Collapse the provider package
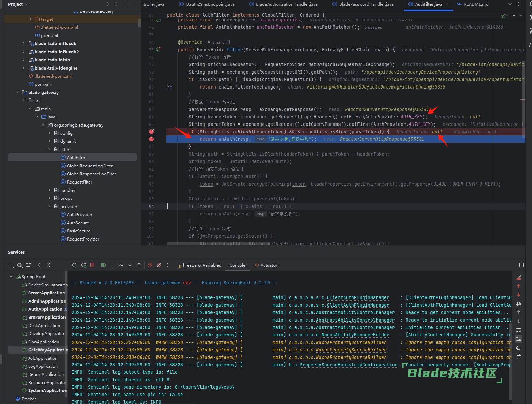 point(50,206)
